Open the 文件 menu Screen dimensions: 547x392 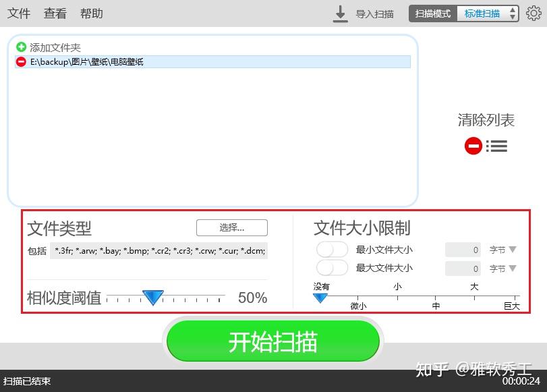pyautogui.click(x=19, y=13)
